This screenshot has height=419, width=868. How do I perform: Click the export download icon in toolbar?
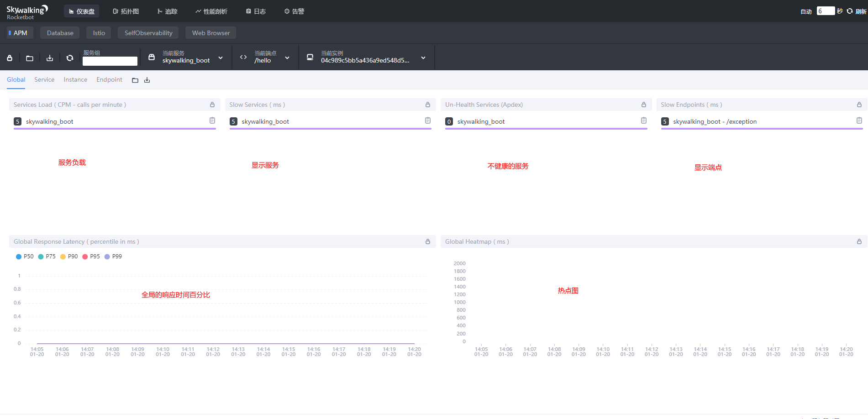[50, 58]
